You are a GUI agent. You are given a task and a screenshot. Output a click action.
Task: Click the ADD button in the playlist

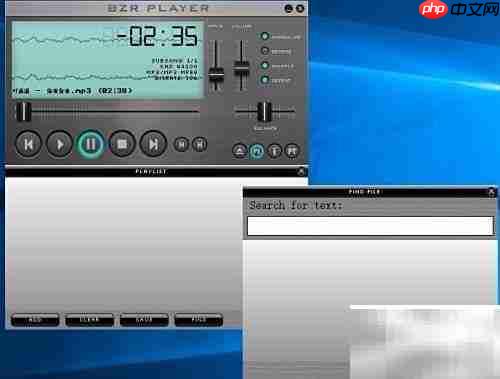(x=35, y=320)
